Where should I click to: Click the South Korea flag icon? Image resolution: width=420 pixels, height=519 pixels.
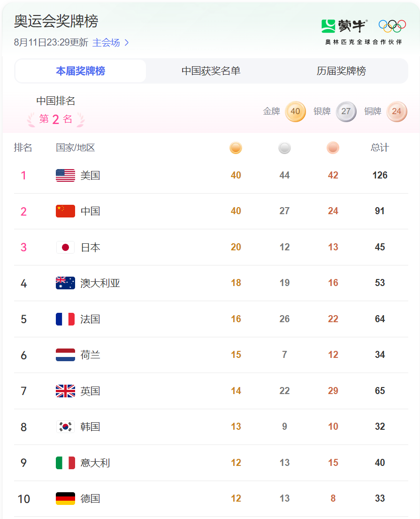click(65, 427)
